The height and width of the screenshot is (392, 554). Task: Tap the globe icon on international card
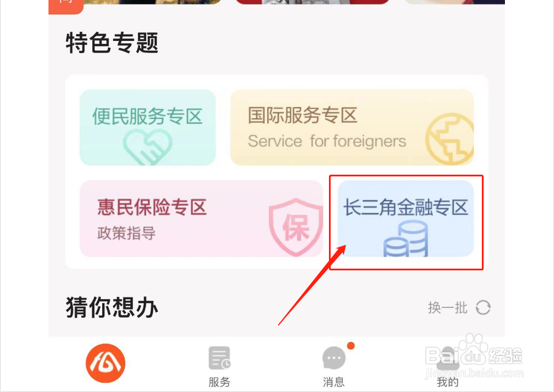point(450,139)
